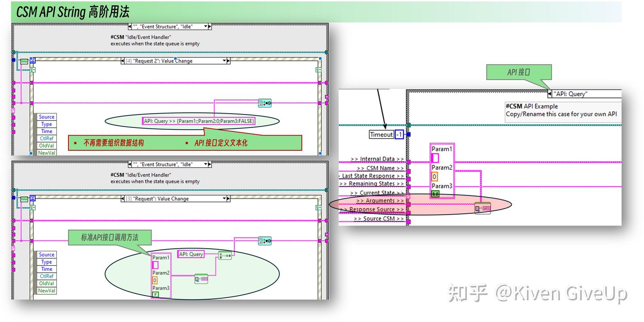Open the "Request 2": Value Change event case dropdown
The image size is (644, 322).
225,61
